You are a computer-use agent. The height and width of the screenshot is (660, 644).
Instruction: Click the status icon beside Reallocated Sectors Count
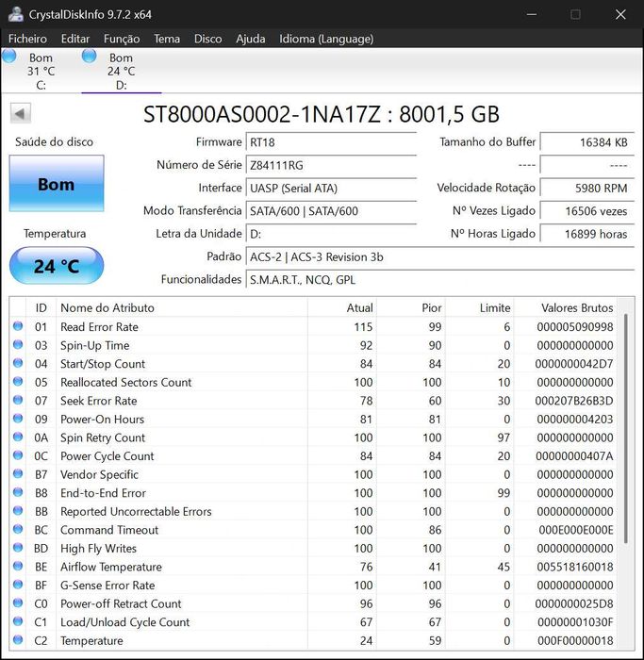[18, 382]
